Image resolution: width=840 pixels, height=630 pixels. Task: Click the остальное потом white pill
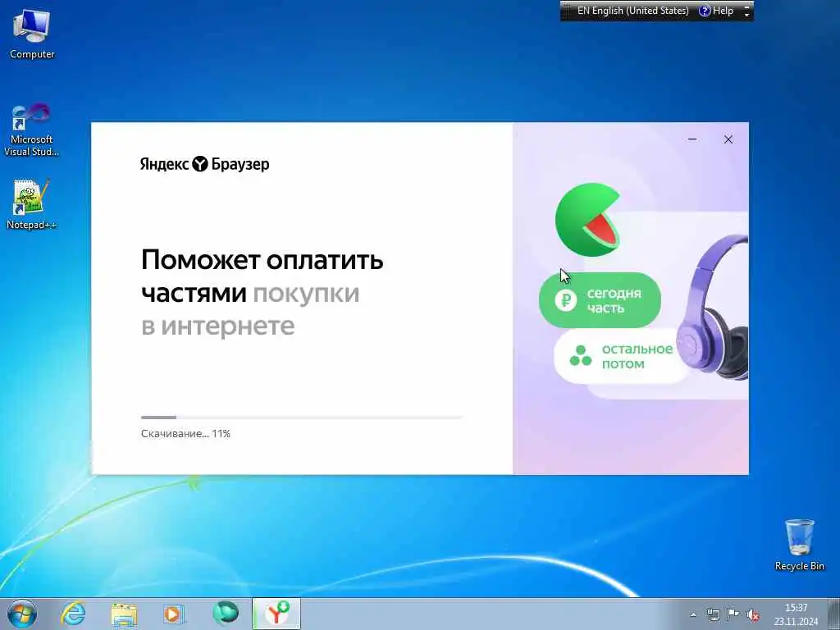622,356
